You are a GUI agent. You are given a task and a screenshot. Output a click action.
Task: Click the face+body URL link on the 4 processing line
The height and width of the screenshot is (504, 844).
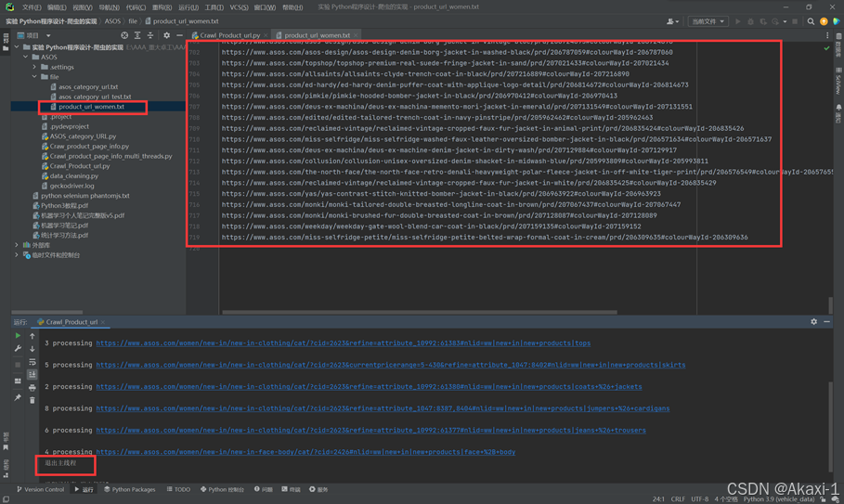click(x=305, y=452)
